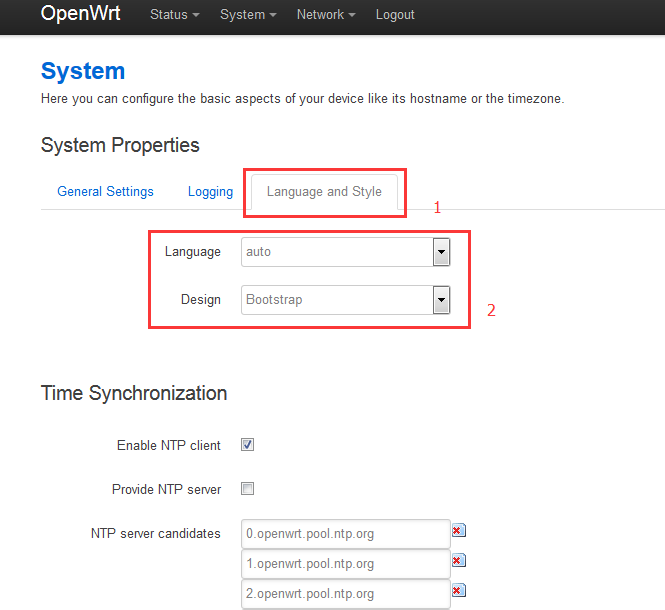Screen dimensions: 665x610
Task: Click the System Properties heading
Action: tap(120, 146)
